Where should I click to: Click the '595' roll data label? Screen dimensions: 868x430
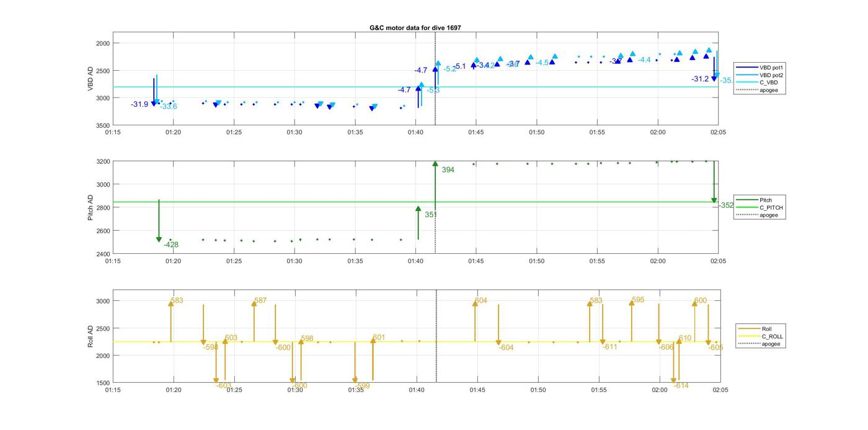638,300
